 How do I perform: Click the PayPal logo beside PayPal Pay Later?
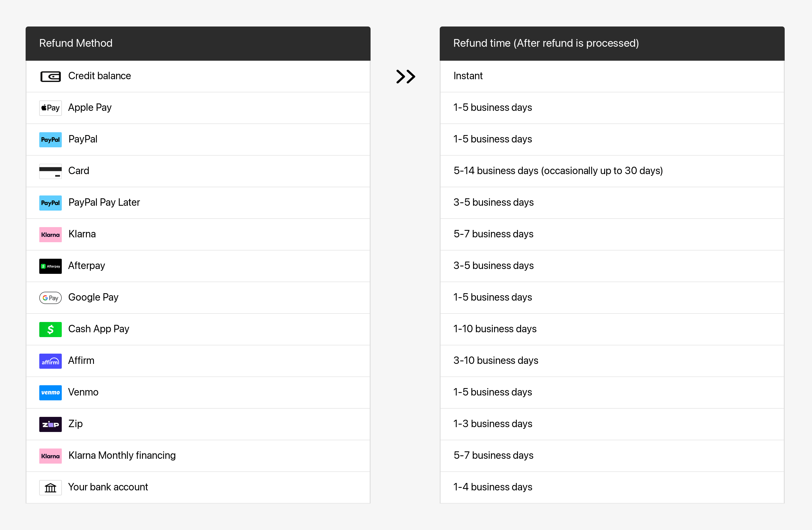[x=50, y=203]
